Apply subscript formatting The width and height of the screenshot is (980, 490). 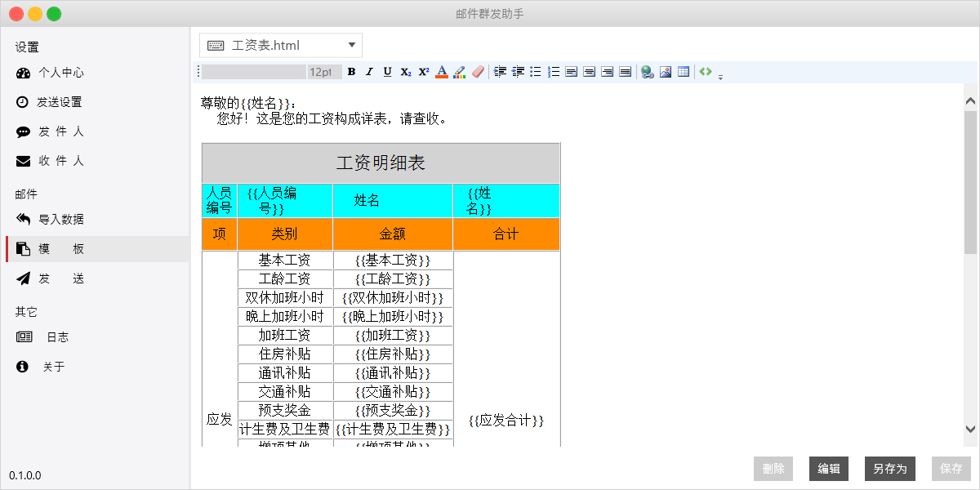click(406, 72)
